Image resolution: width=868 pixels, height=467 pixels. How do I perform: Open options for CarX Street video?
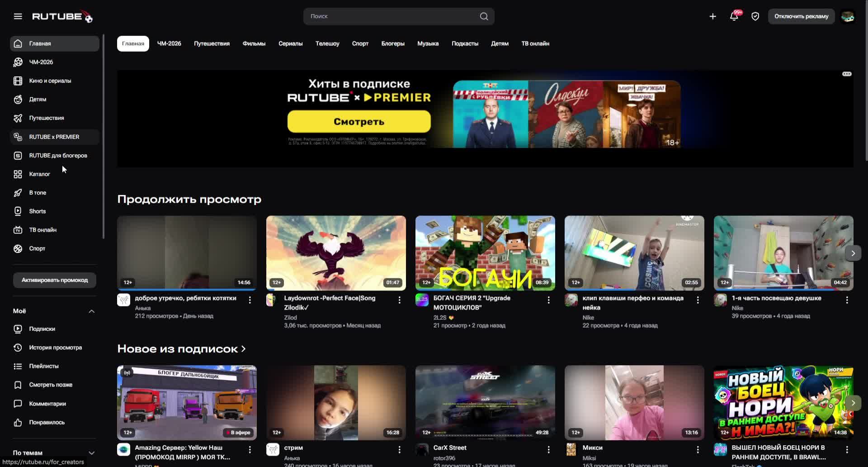548,449
